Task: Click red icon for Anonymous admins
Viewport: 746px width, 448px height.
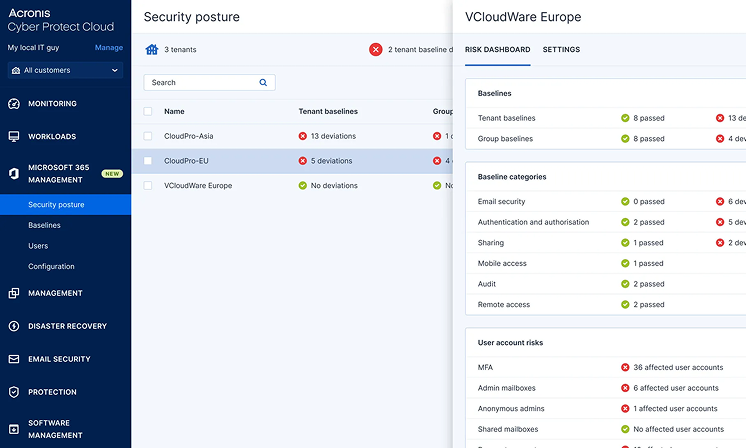Action: 625,409
